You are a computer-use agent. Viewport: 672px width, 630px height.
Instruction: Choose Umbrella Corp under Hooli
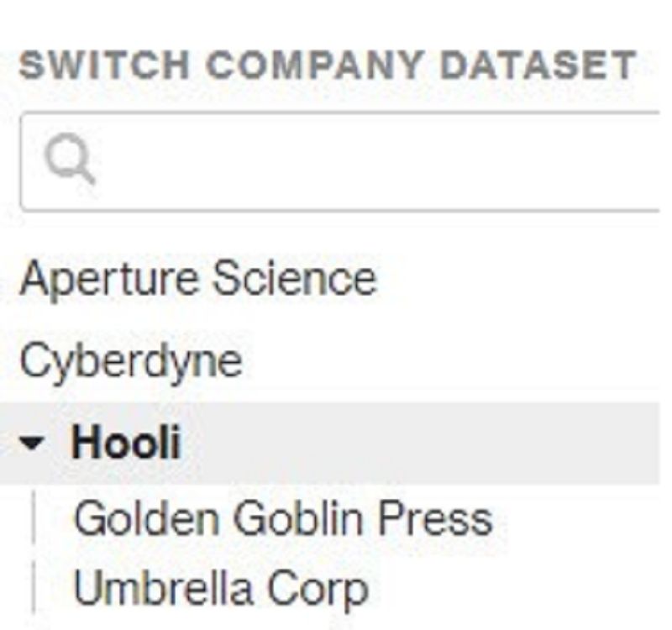coord(221,589)
